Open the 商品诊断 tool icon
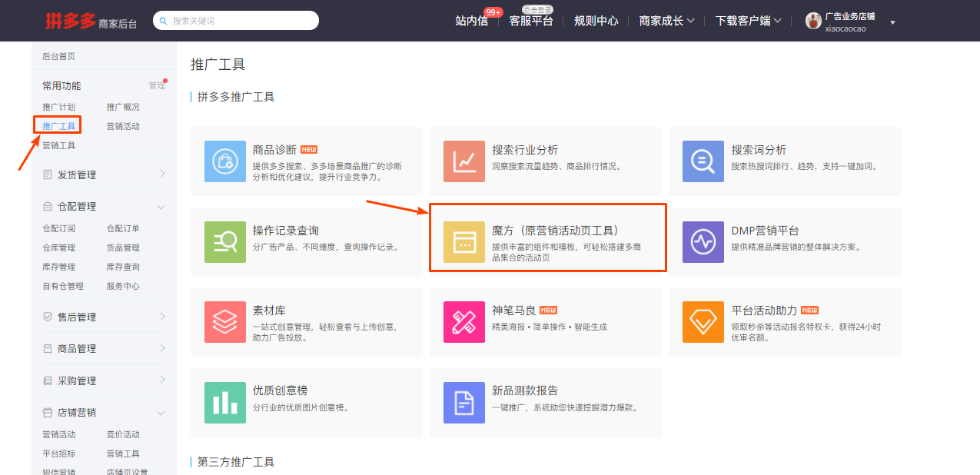 (x=225, y=161)
